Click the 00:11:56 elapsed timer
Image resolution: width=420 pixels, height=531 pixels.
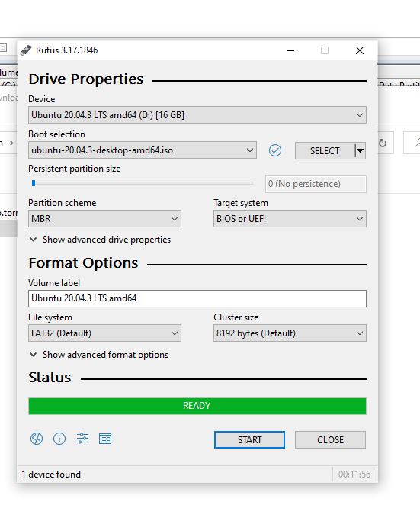click(x=354, y=475)
